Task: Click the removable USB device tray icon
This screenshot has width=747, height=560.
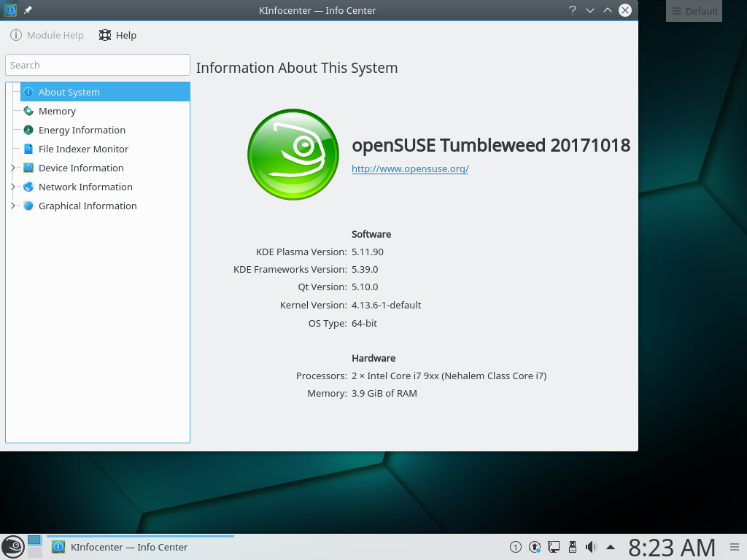Action: 573,547
